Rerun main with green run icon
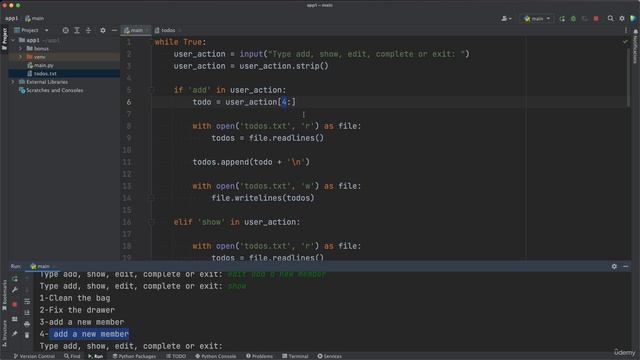 coord(562,18)
